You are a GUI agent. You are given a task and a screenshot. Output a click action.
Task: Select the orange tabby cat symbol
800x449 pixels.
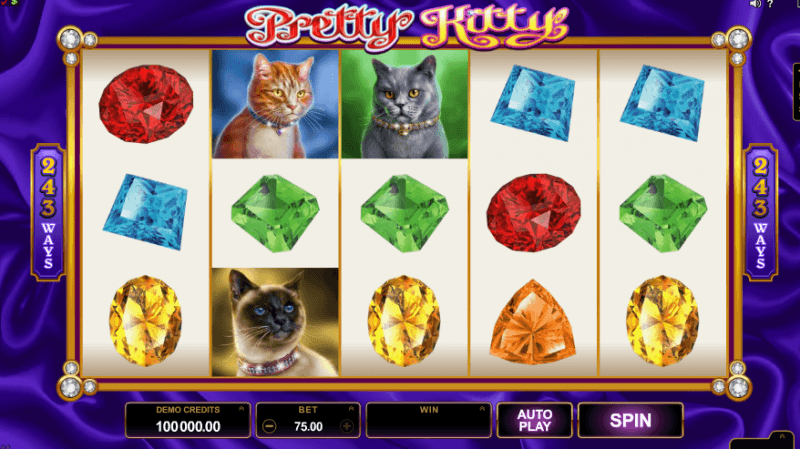tap(275, 104)
